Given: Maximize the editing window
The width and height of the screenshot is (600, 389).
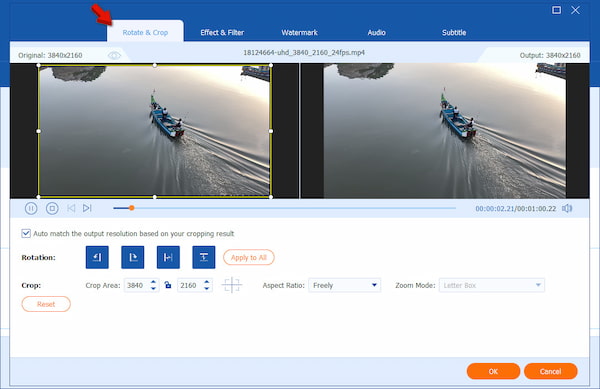Looking at the screenshot, I should (x=556, y=10).
